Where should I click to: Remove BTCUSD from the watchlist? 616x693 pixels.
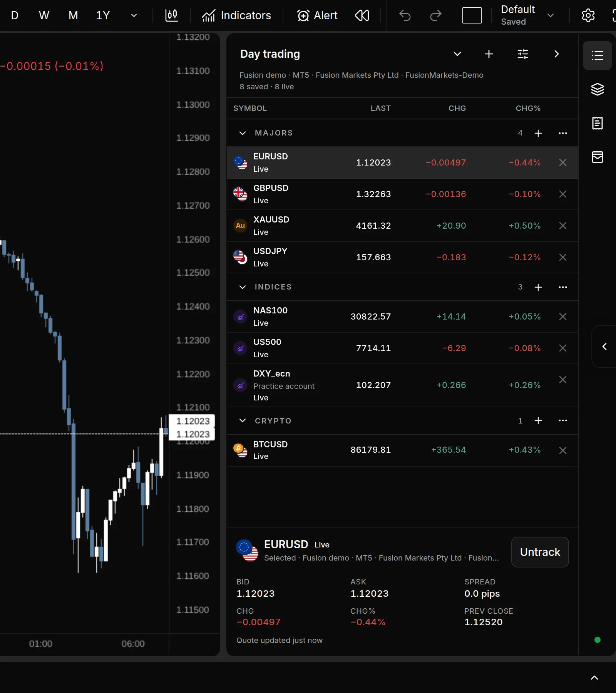pos(562,450)
